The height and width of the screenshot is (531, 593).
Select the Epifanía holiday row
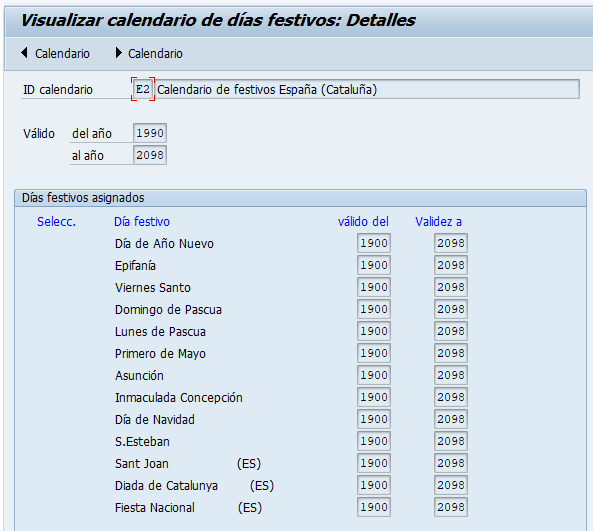(x=135, y=266)
